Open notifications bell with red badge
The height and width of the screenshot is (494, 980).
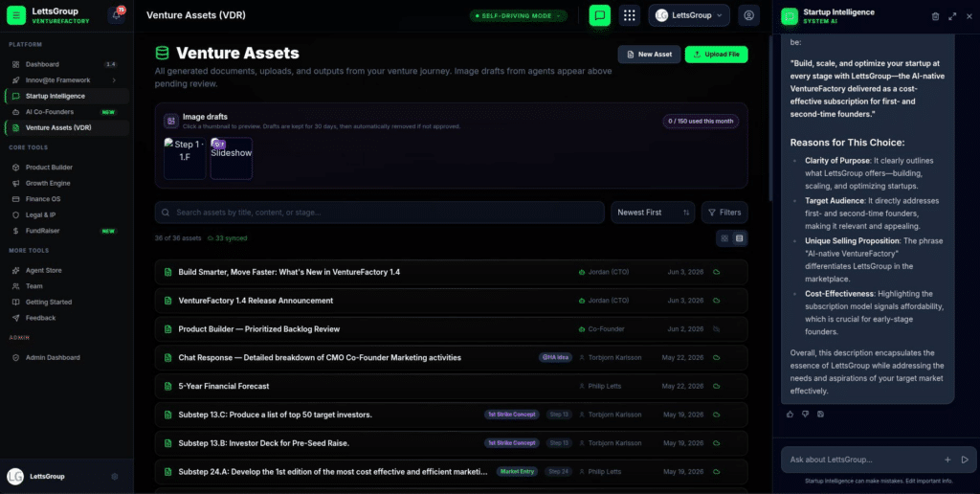(116, 15)
